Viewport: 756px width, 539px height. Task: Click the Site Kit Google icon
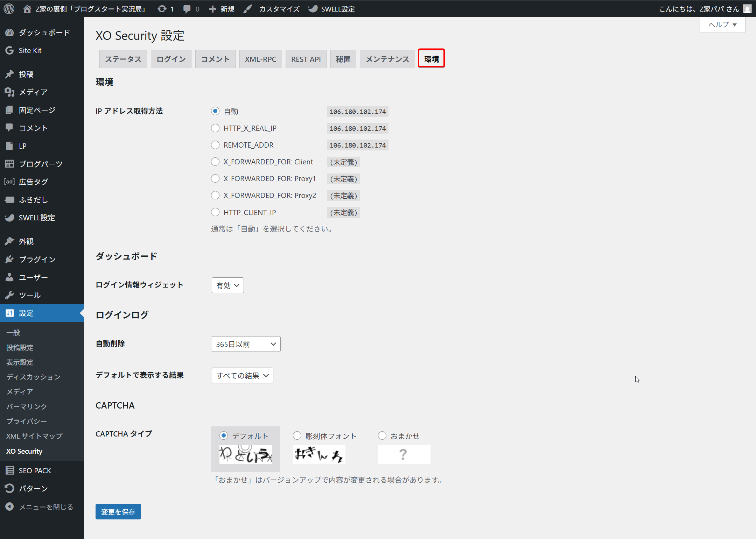point(9,50)
